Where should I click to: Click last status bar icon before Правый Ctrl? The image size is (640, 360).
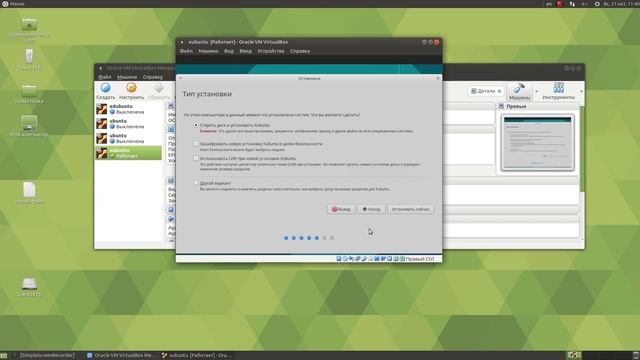(x=402, y=259)
